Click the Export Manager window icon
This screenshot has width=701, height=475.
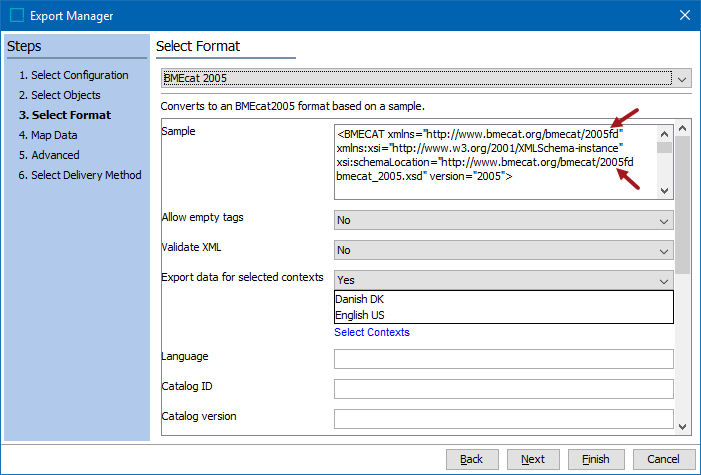[17, 15]
